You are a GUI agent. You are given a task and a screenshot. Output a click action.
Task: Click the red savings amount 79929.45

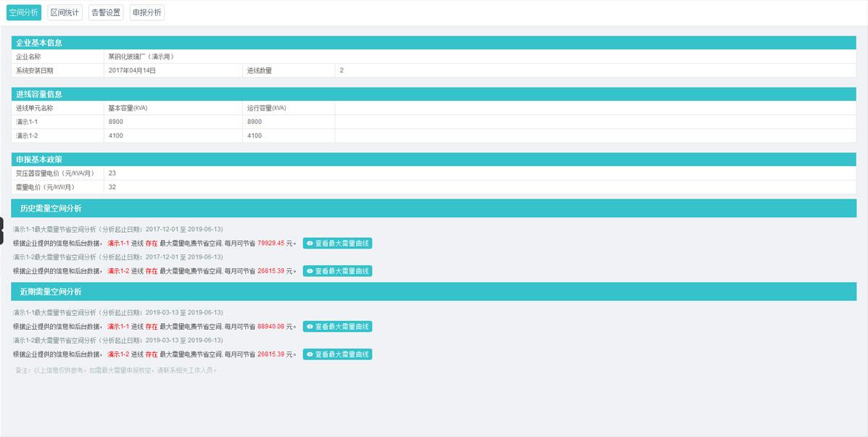tap(270, 244)
